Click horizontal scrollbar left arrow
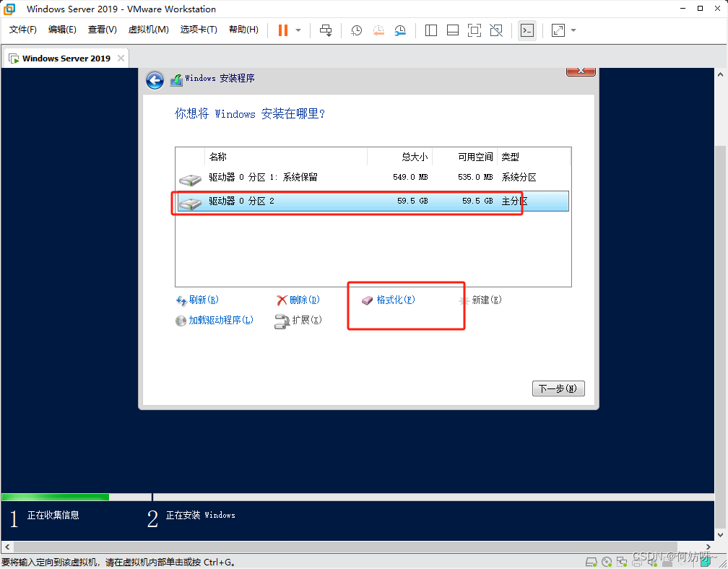Viewport: 728px width, 569px height. 7,547
